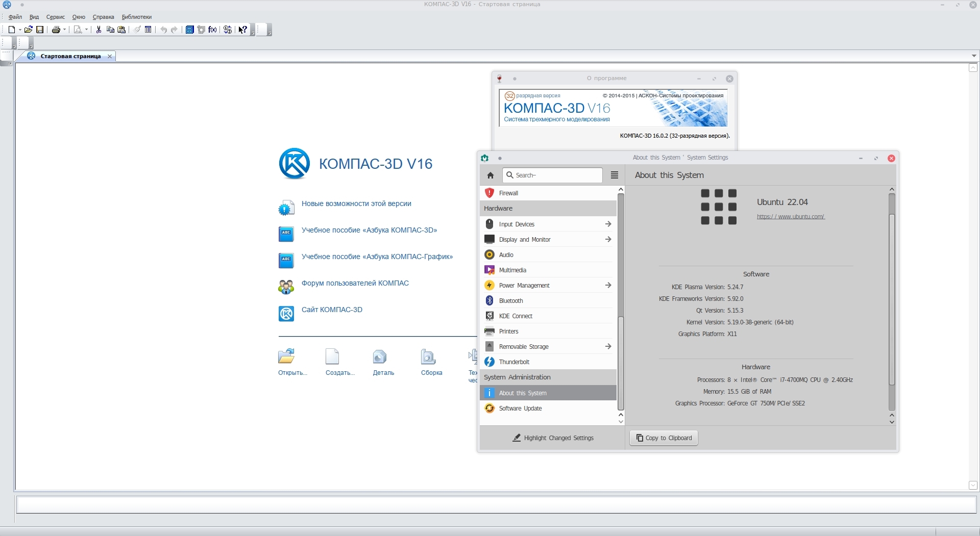Expand Removable Storage with its arrow

[608, 346]
